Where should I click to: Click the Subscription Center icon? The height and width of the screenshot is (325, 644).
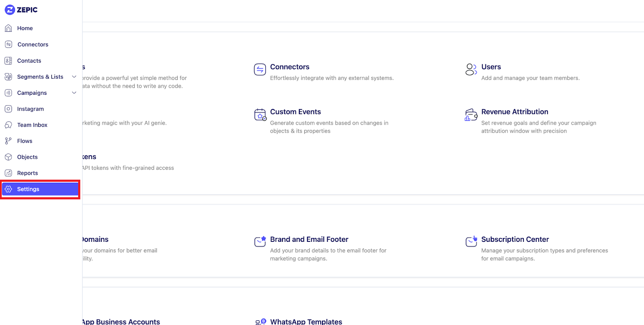(471, 241)
